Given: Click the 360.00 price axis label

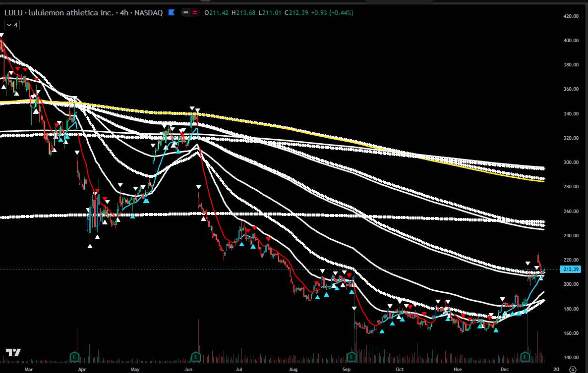Looking at the screenshot, I should [x=571, y=89].
